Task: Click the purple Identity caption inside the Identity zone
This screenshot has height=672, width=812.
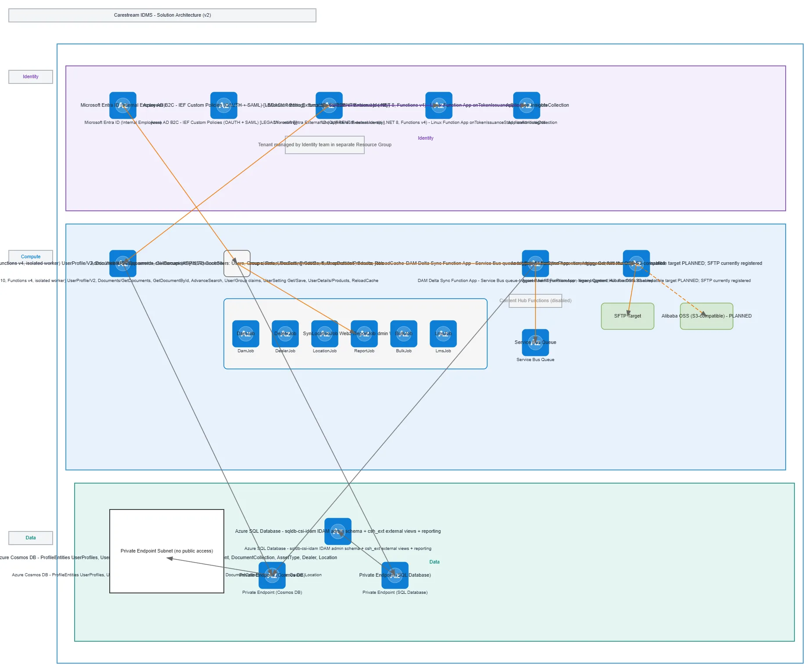Action: click(x=426, y=138)
